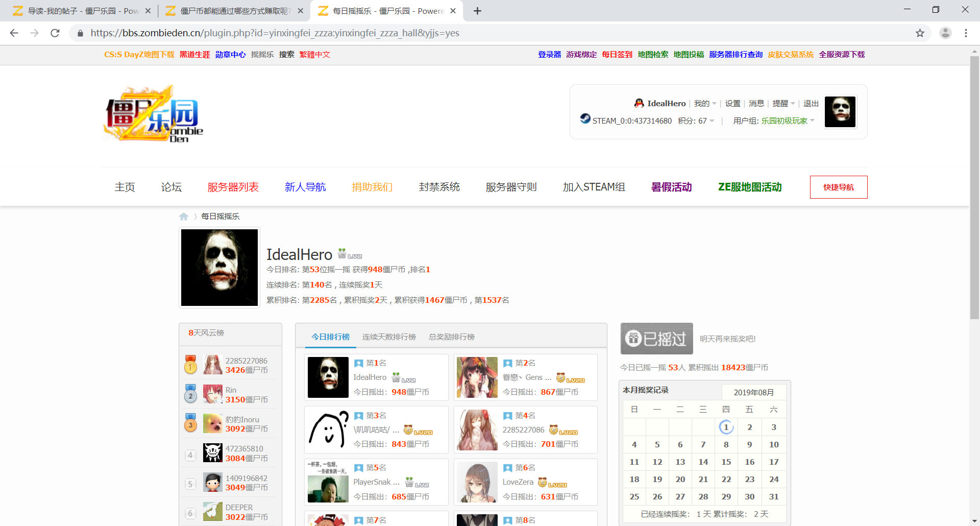Switch to the 僵尸币都能通过哪些方式赚取呢 tab

click(235, 11)
